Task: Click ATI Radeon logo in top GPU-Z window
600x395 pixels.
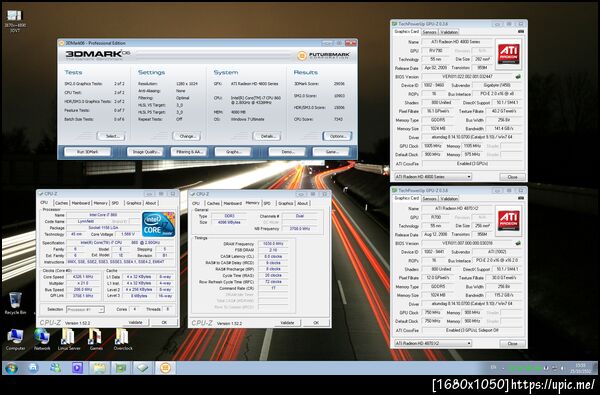Action: pyautogui.click(x=509, y=54)
